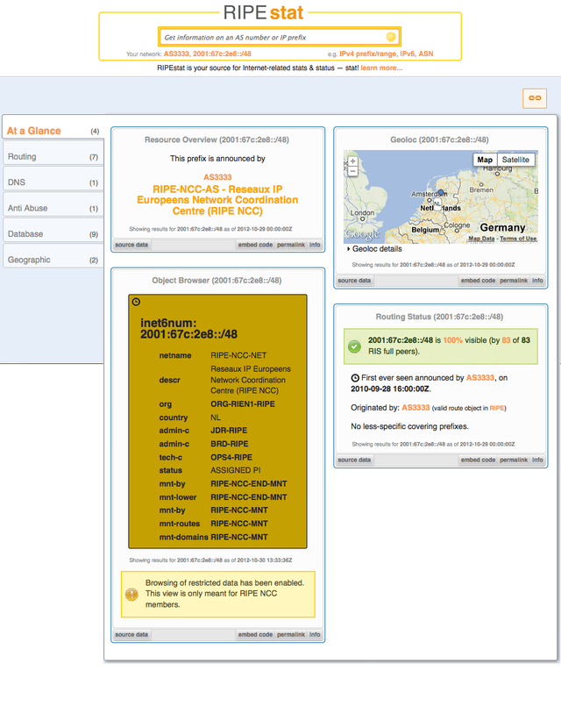The height and width of the screenshot is (728, 561).
Task: Click the clock icon in Object Browser box
Action: click(x=136, y=302)
